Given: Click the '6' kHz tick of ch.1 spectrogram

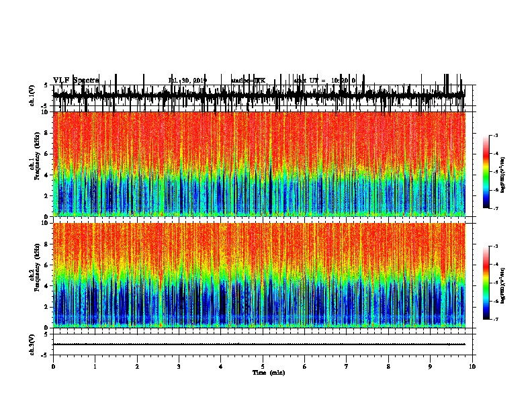Looking at the screenshot, I should (46, 154).
